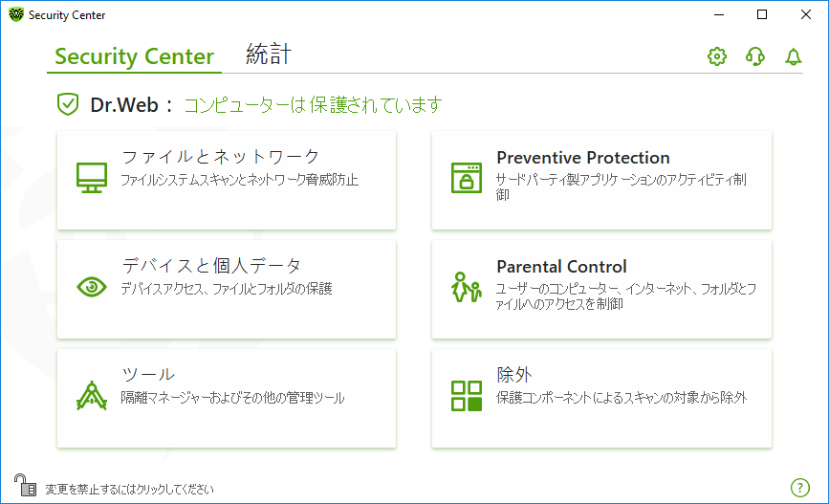
Task: Open settings via the gear icon
Action: 717,56
